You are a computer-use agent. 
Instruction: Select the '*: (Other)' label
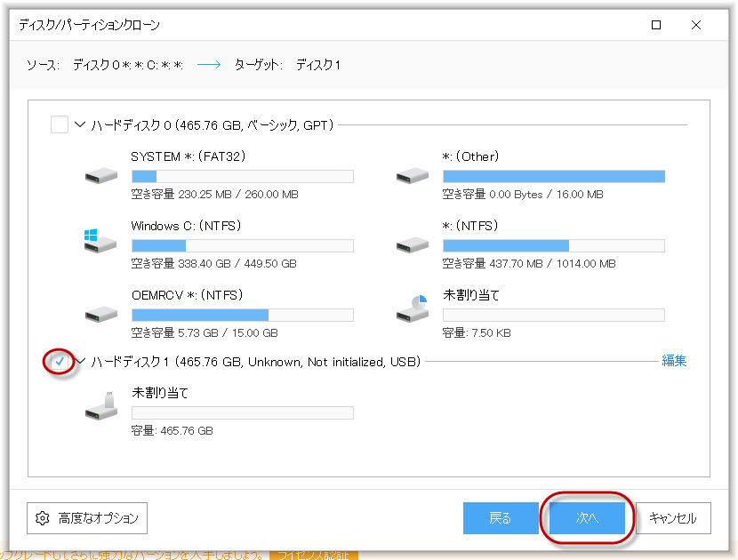pyautogui.click(x=470, y=156)
